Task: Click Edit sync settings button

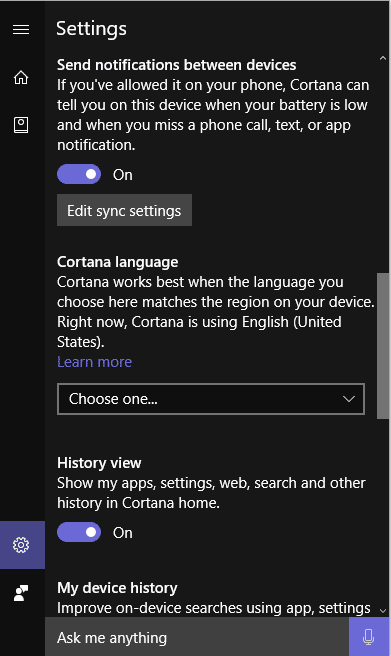Action: tap(124, 210)
